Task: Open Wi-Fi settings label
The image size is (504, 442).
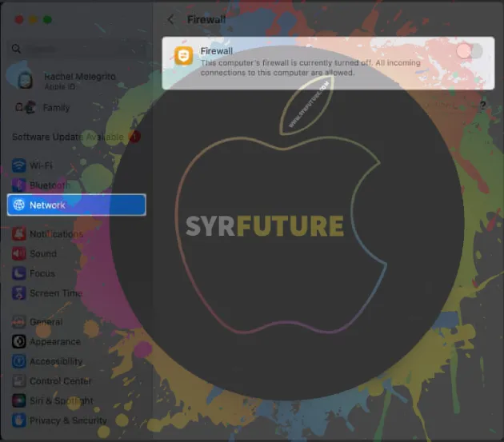Action: [41, 165]
